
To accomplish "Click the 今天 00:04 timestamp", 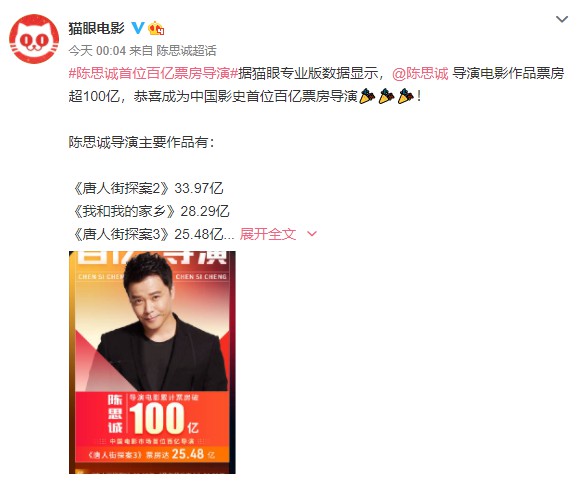I will (97, 50).
